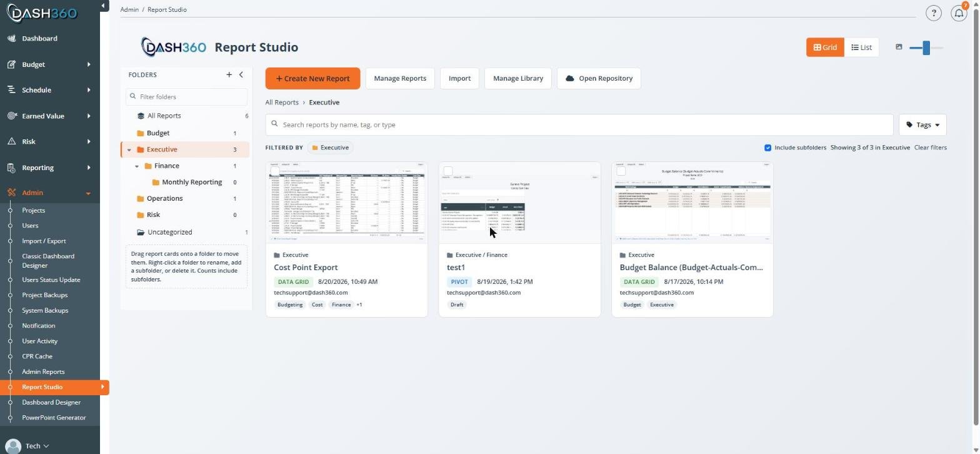Collapse the Folders panel chevron
The image size is (980, 454).
[241, 74]
